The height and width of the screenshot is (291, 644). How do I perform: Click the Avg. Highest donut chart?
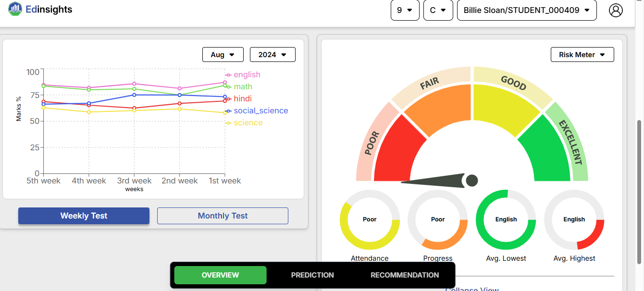point(574,220)
